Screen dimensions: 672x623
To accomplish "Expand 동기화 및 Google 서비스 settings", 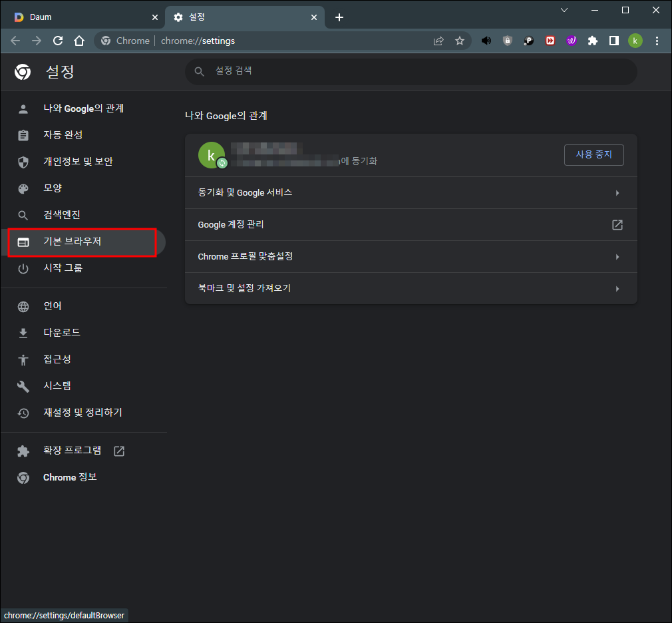I will click(x=411, y=192).
